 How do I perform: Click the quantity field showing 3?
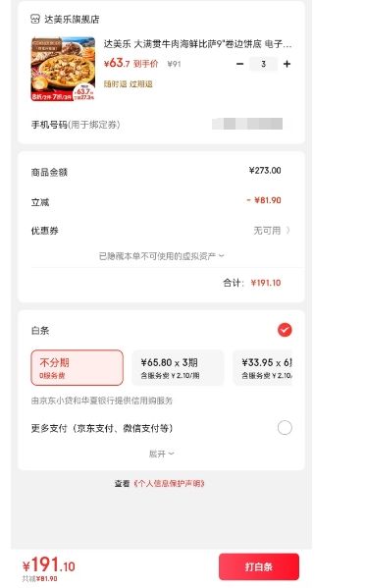(x=263, y=64)
